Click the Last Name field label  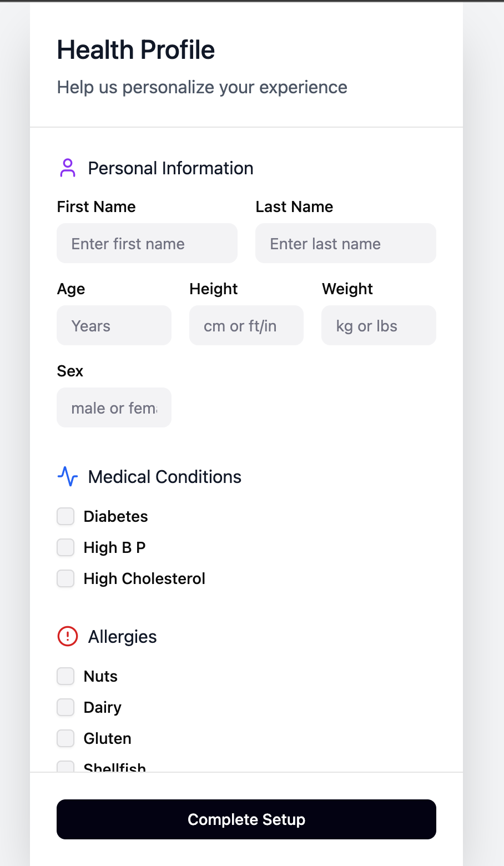pos(294,207)
